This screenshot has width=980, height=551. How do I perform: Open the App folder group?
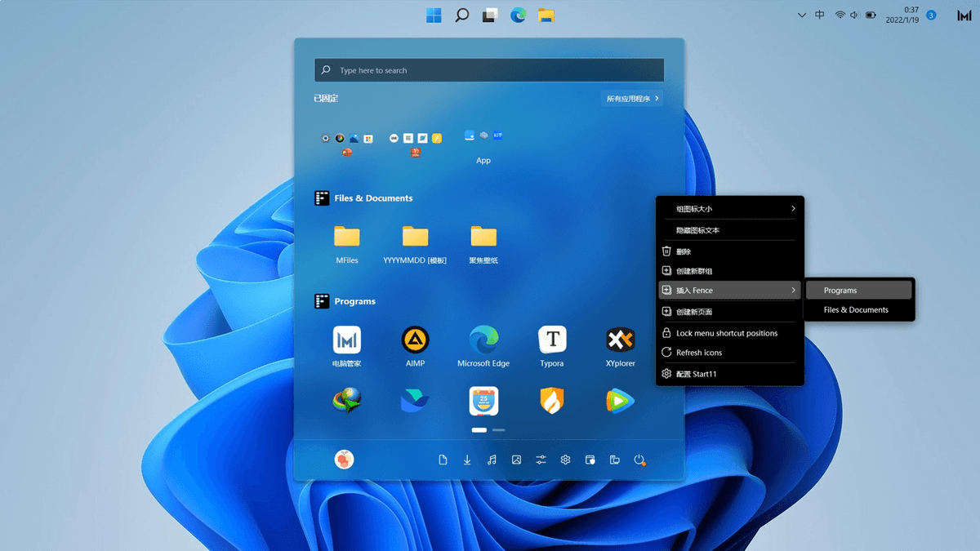(483, 146)
